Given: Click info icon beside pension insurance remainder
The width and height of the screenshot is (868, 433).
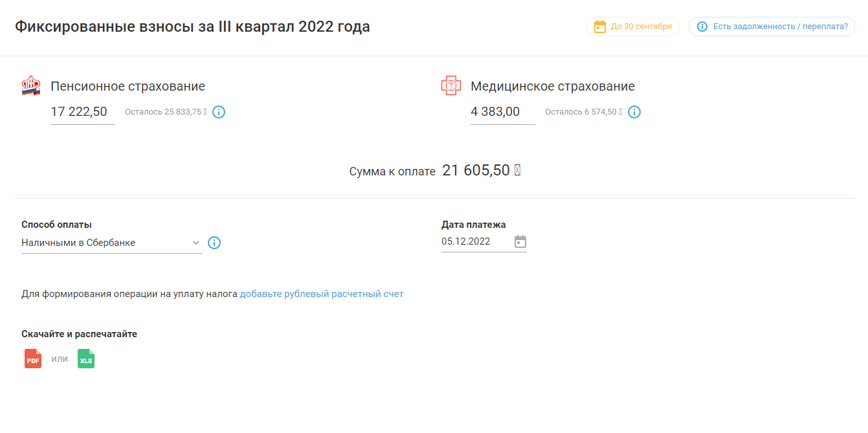Looking at the screenshot, I should [x=219, y=112].
